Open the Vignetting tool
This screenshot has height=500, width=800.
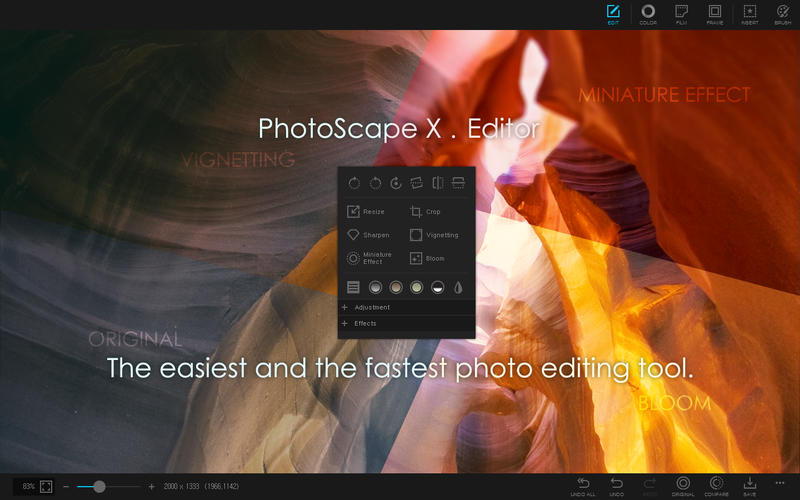point(434,235)
